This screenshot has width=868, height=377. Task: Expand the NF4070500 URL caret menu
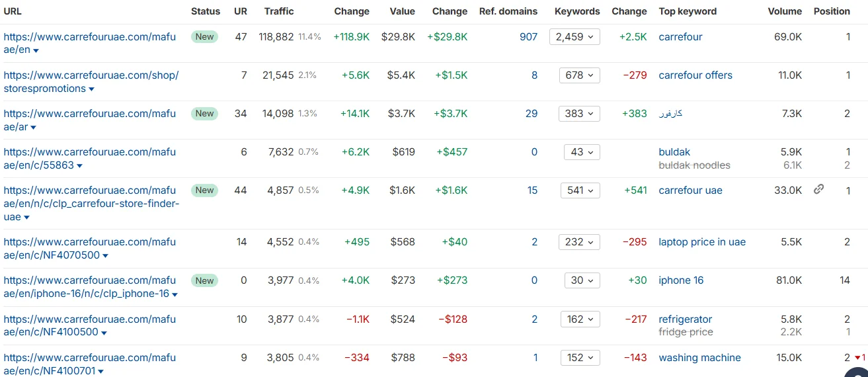(105, 256)
